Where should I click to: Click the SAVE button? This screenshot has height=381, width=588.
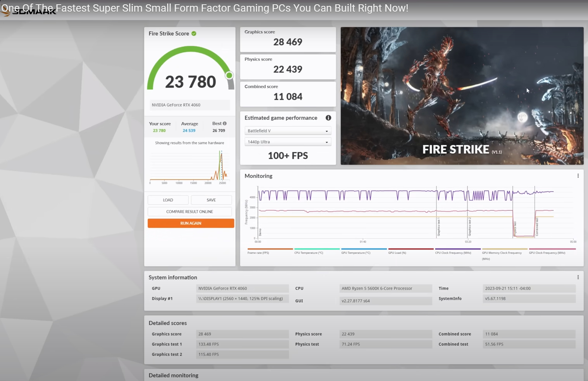[x=211, y=200]
